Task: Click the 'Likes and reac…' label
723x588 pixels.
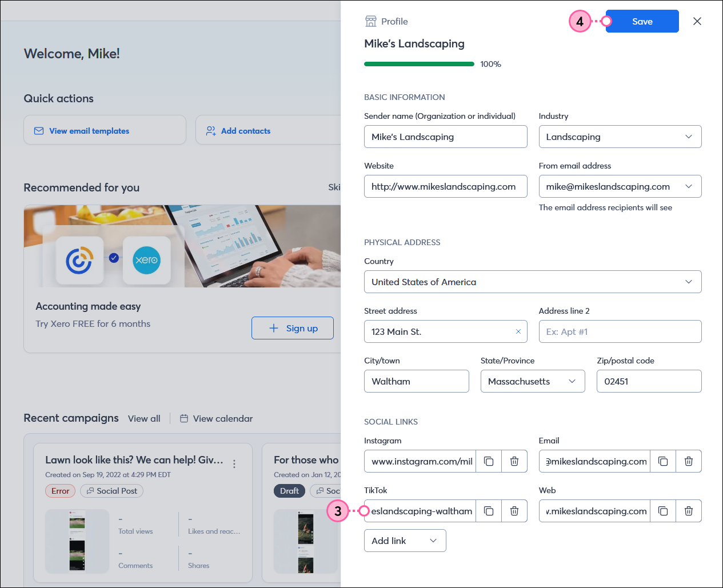Action: click(214, 531)
